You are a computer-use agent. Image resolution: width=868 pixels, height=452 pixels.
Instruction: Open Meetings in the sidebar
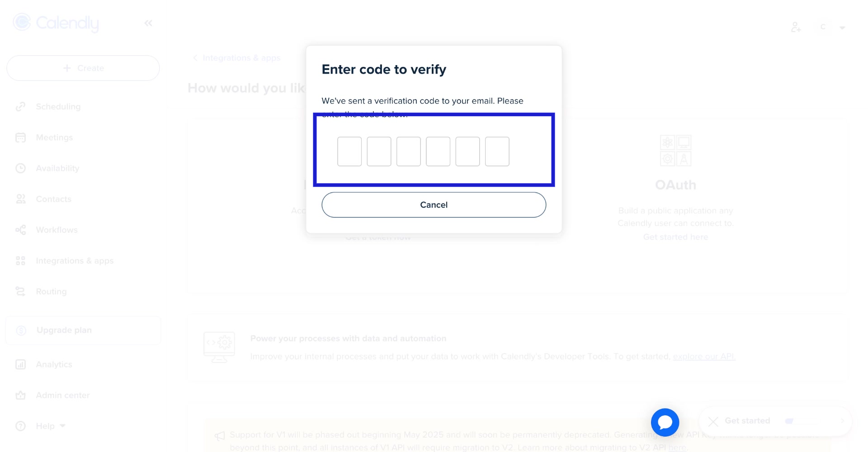(x=54, y=137)
